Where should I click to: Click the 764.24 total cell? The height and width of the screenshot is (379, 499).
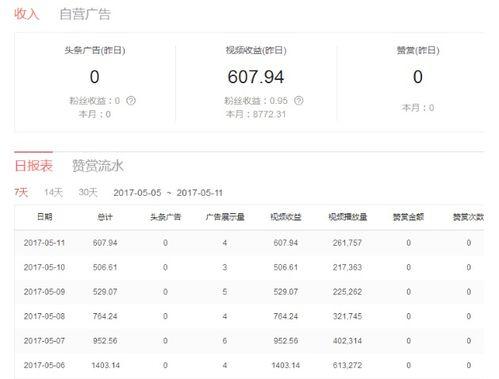click(x=105, y=316)
